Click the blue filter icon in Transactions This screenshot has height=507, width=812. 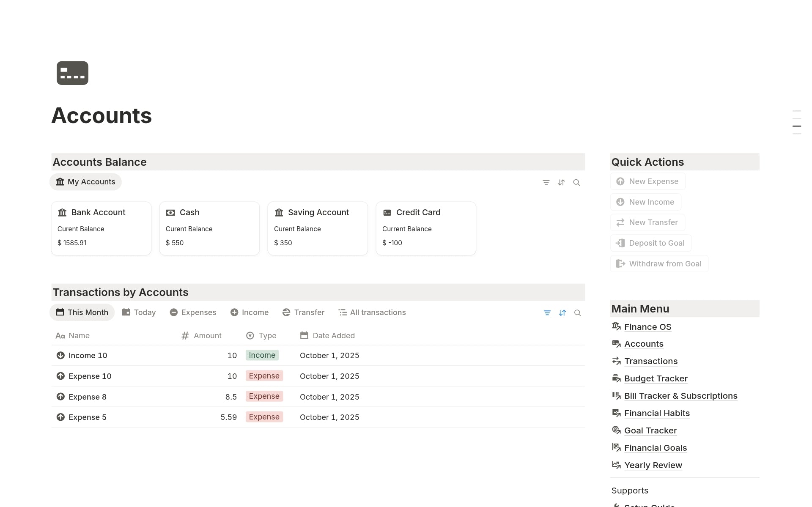(547, 313)
